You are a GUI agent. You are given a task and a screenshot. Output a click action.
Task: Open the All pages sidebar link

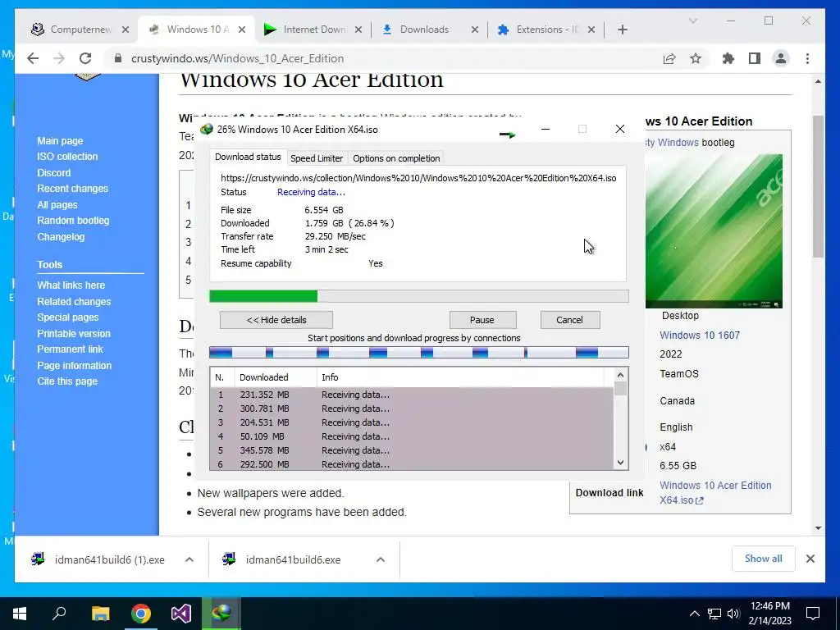57,204
